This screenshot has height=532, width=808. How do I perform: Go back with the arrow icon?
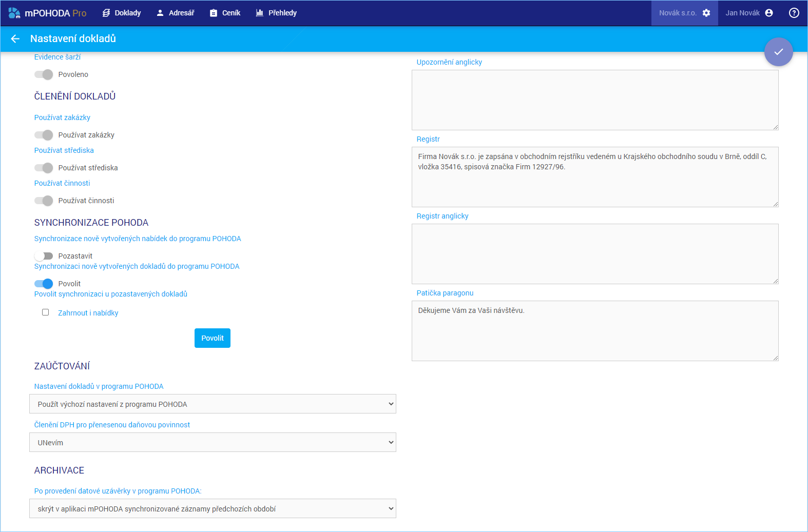pos(15,38)
